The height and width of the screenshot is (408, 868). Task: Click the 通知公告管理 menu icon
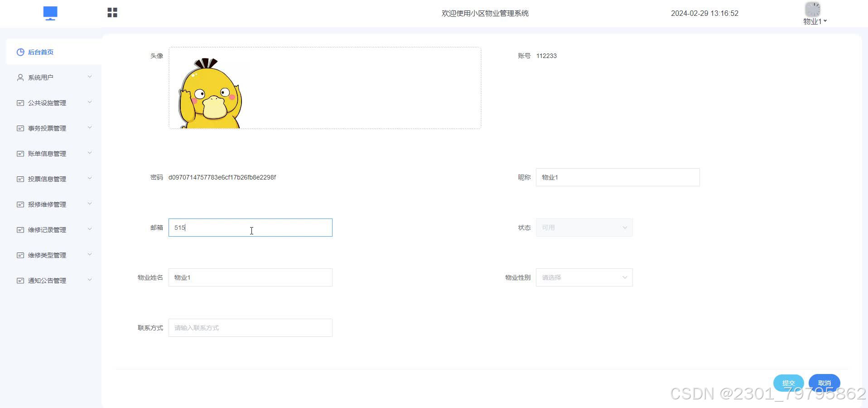pos(20,281)
